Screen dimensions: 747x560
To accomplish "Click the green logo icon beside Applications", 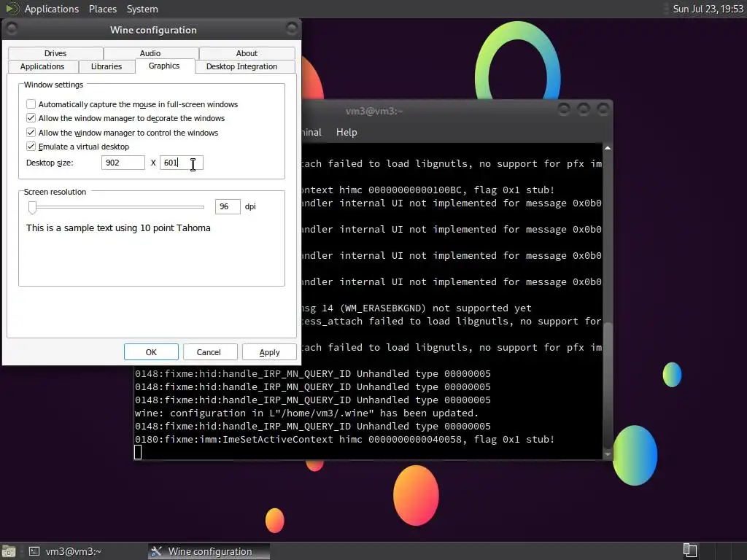I will (12, 9).
